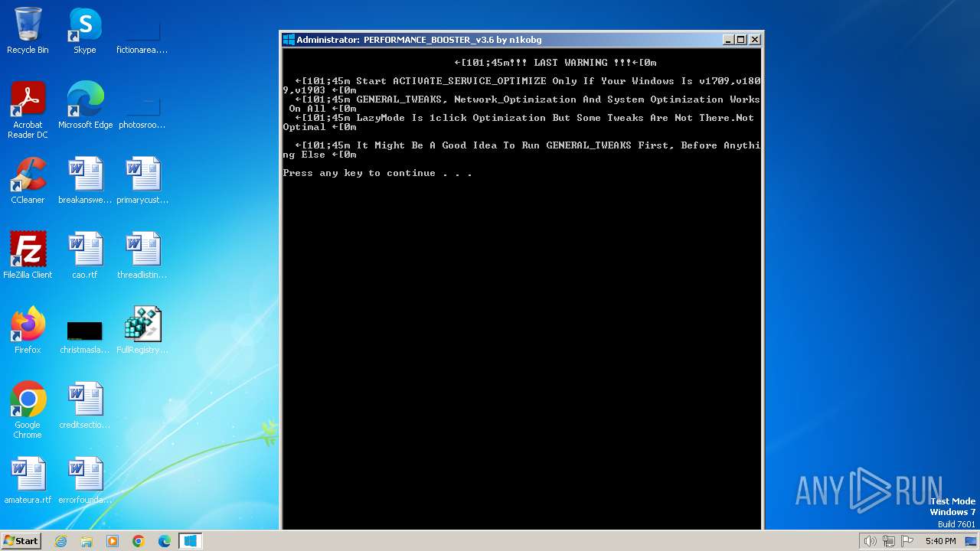Launch FileZilla Client shortcut
The image size is (980, 551).
[x=28, y=256]
